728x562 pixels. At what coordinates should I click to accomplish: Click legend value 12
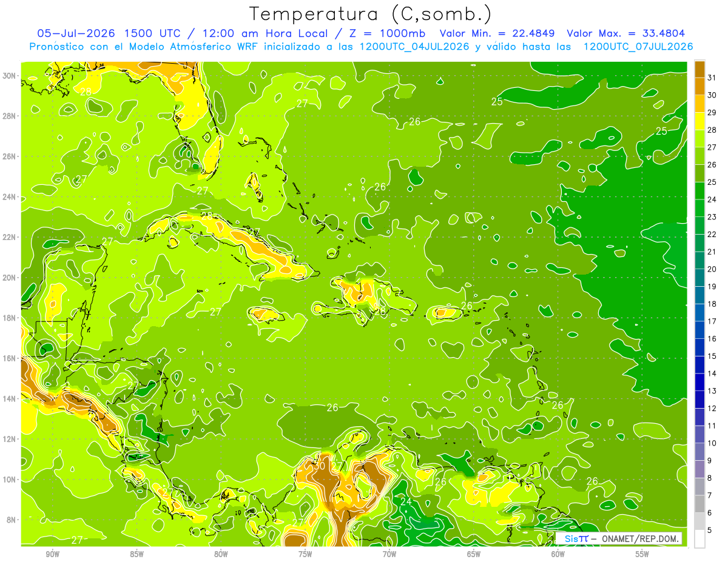click(712, 409)
